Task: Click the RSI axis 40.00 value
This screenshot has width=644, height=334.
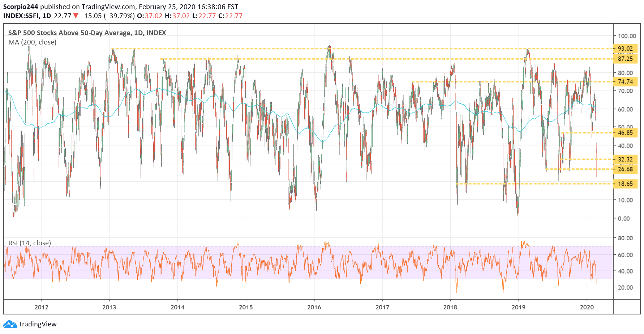Action: [625, 271]
